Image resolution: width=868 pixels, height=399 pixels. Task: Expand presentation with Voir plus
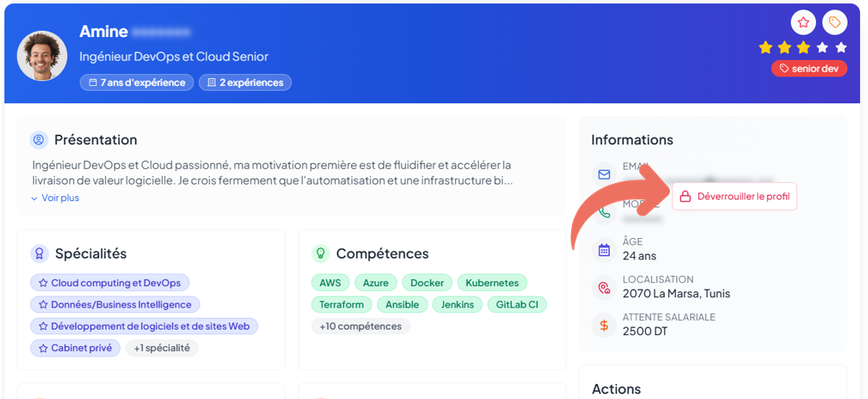pos(55,198)
